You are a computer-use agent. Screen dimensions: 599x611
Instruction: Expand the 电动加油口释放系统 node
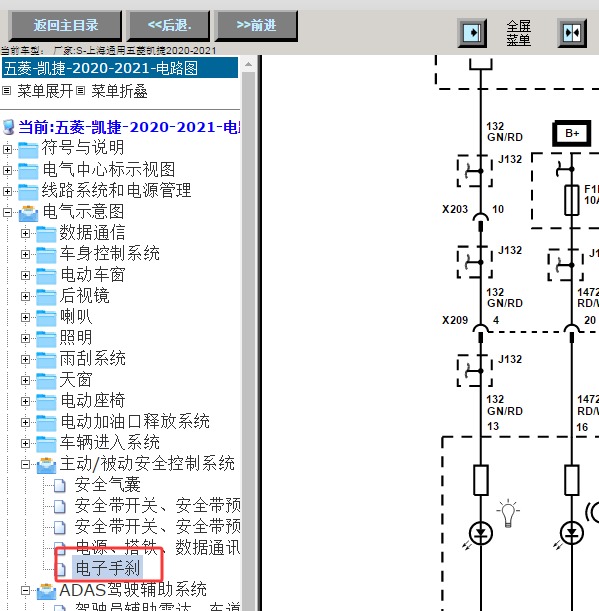[25, 422]
